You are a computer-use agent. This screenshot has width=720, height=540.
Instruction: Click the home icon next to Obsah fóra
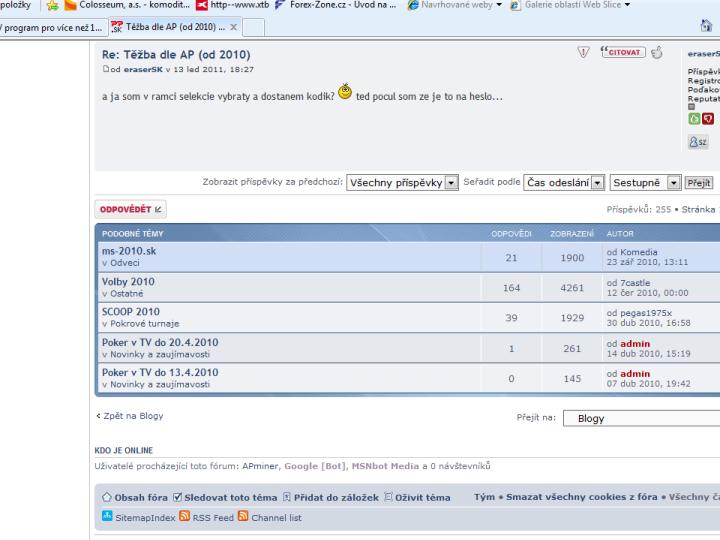[107, 497]
